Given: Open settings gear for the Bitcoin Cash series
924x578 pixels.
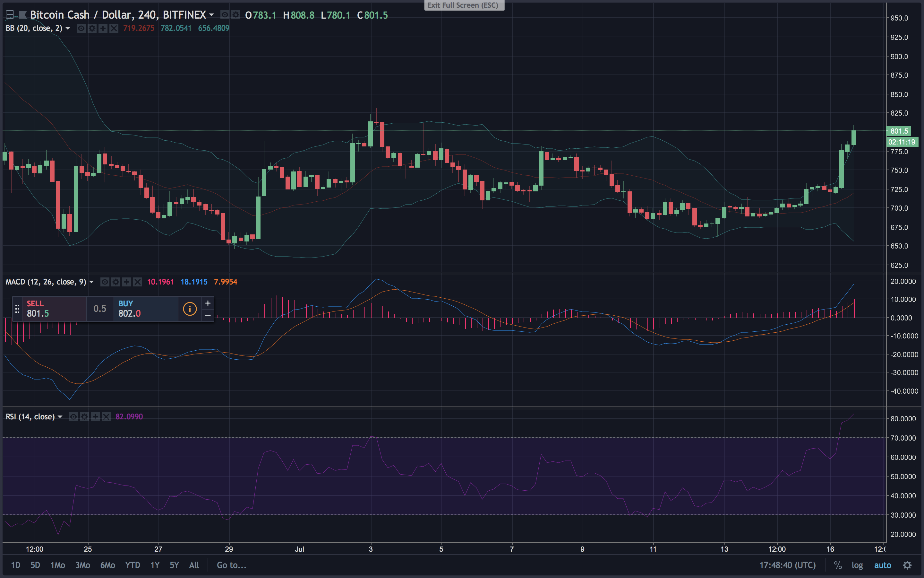Looking at the screenshot, I should (236, 15).
